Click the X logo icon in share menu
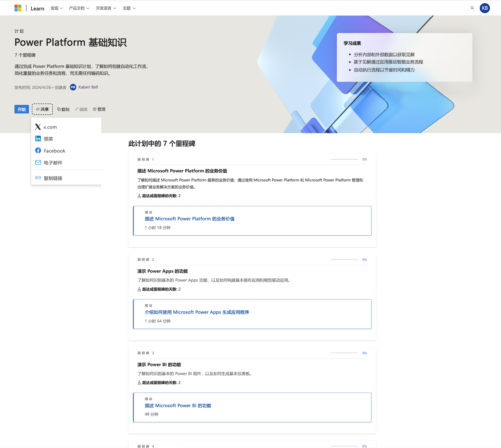Screen dimensions: 501x448 click(38, 127)
